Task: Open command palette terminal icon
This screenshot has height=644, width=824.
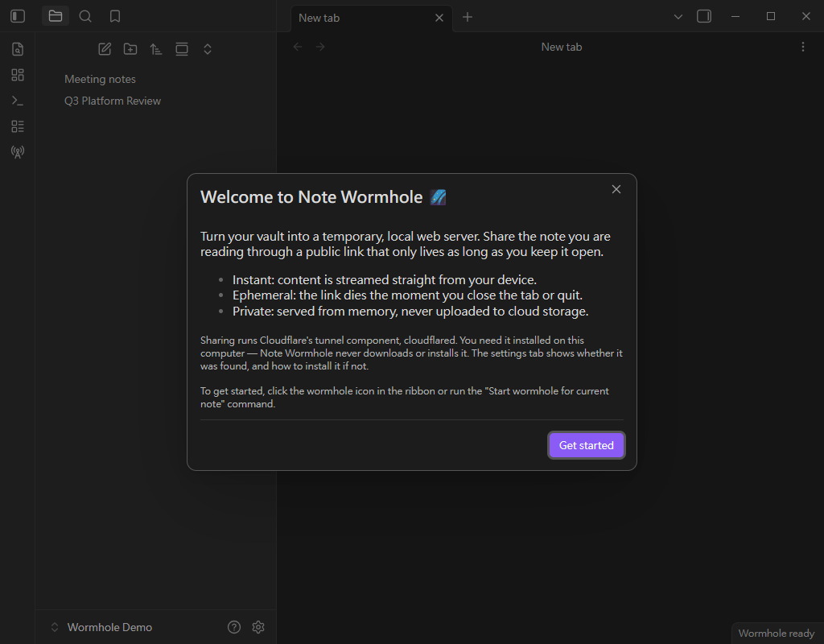Action: click(x=18, y=101)
